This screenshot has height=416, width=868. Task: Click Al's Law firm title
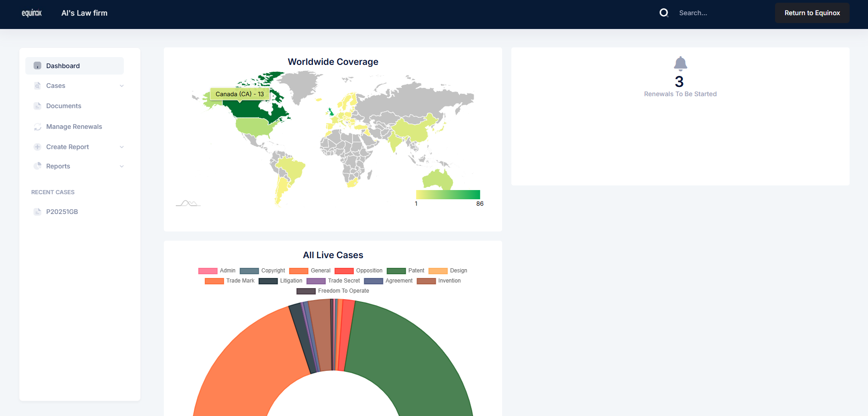coord(84,13)
